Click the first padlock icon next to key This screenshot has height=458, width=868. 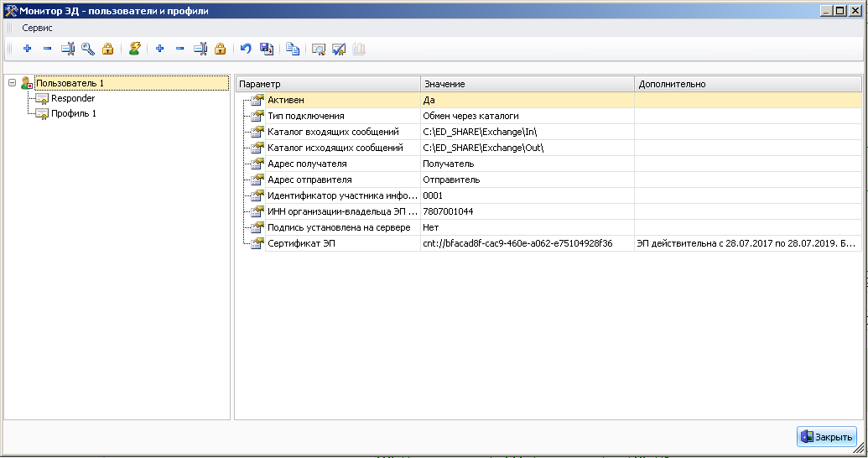coord(107,49)
